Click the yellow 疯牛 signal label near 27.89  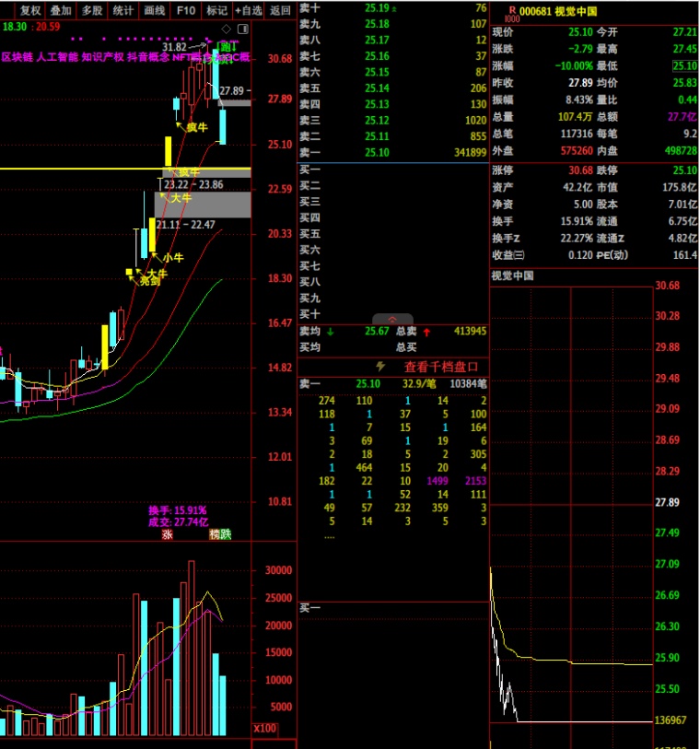196,127
